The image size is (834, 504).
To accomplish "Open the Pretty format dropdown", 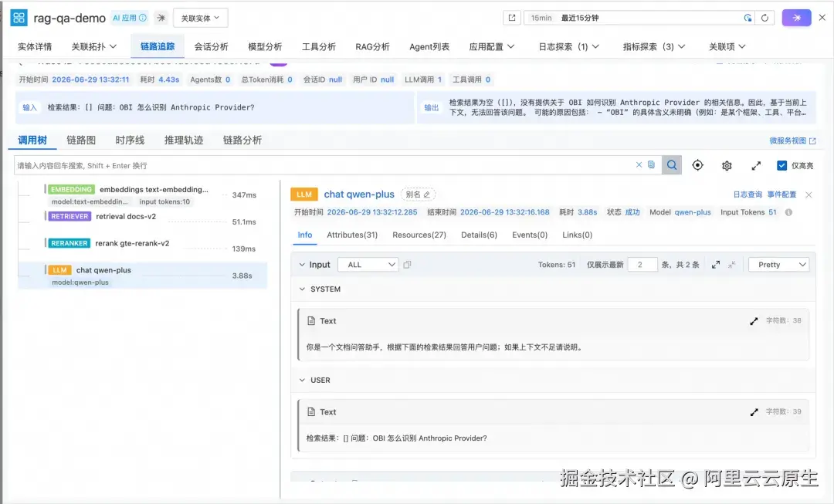I will (778, 265).
